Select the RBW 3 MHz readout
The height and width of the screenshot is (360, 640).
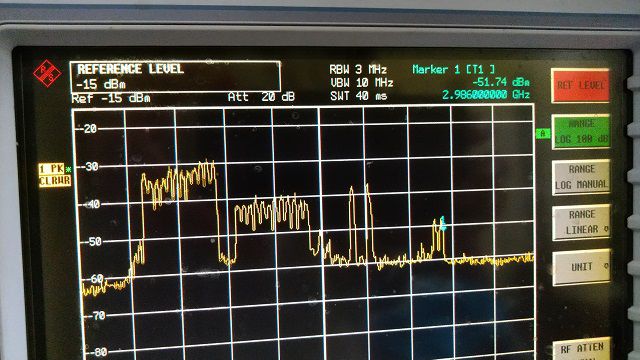[x=358, y=69]
